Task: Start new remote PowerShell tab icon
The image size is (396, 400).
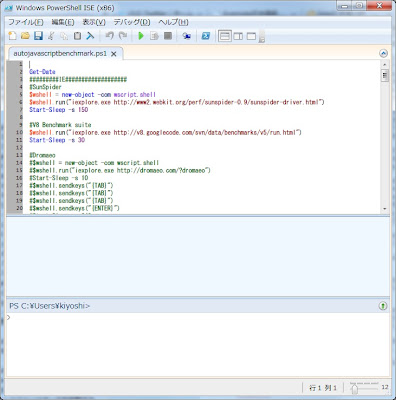Action: (x=186, y=36)
